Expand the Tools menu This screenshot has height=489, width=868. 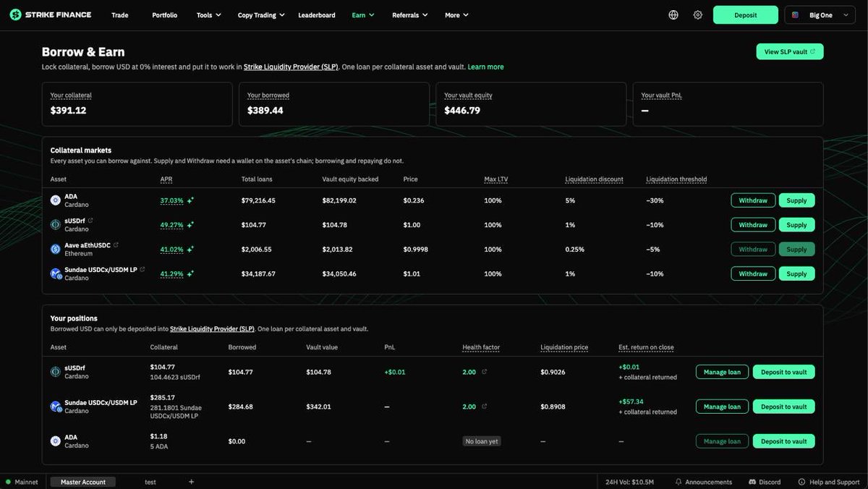pyautogui.click(x=209, y=14)
